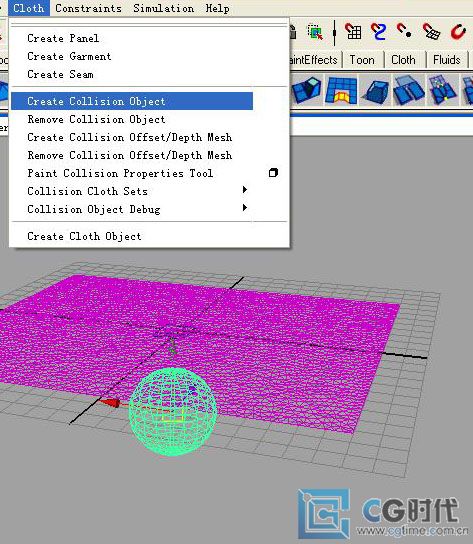Click the Snap to curves magnet icon

378,32
